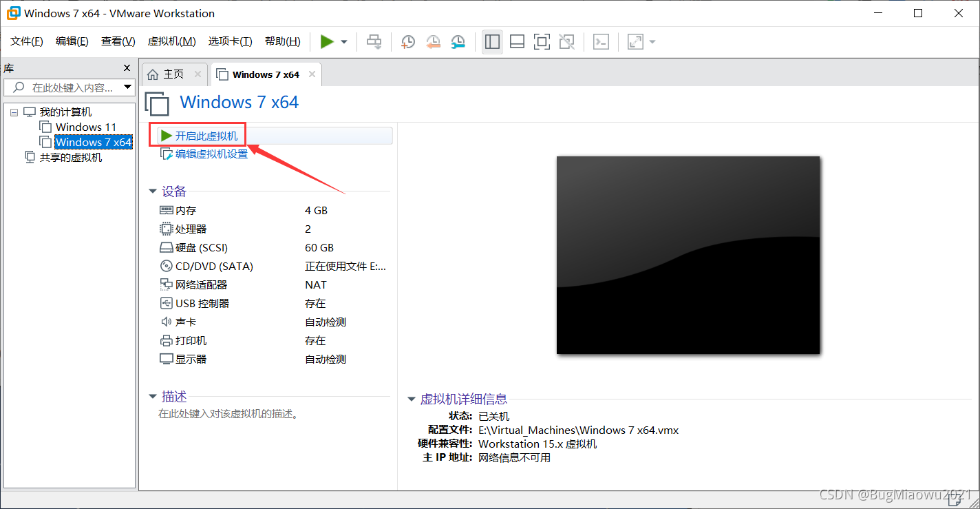This screenshot has width=980, height=509.
Task: Open the 选项卡(T) menu
Action: tap(230, 41)
